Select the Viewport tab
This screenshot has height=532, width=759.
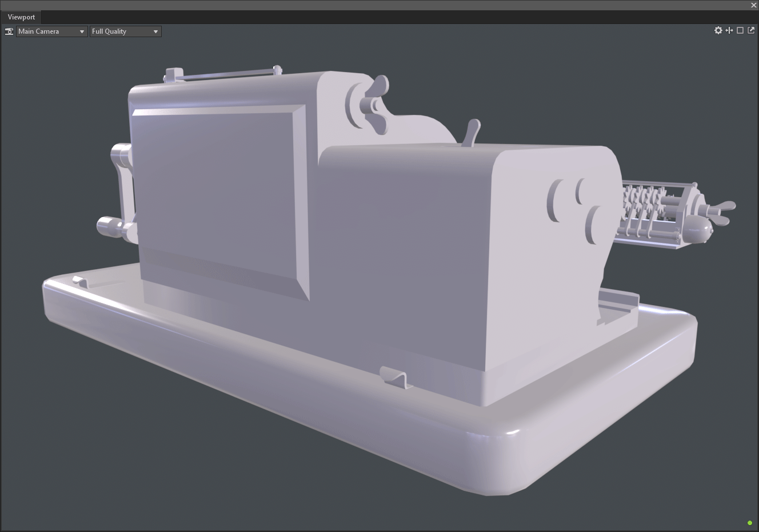21,17
